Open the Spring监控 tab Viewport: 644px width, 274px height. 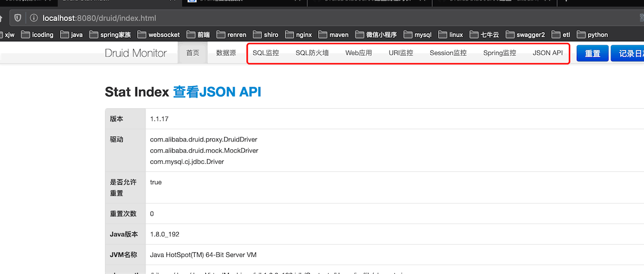(x=500, y=53)
